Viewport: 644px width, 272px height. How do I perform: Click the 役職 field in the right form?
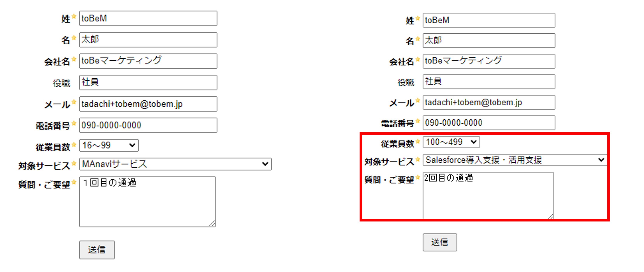click(489, 82)
